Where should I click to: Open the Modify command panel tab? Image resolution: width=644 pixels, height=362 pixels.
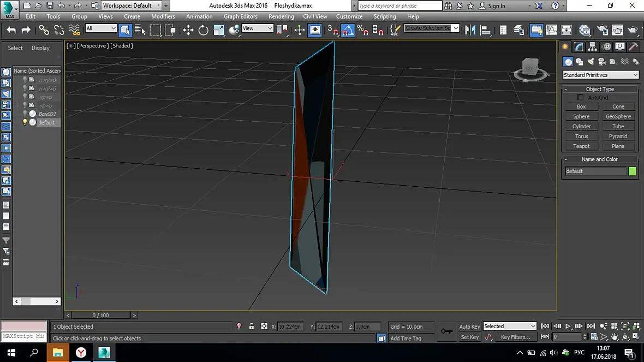(x=579, y=47)
